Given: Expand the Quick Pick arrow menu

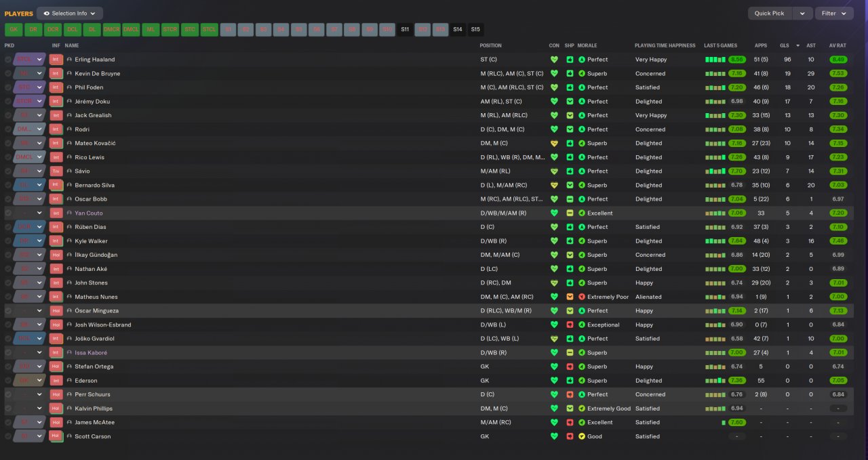Looking at the screenshot, I should 802,14.
